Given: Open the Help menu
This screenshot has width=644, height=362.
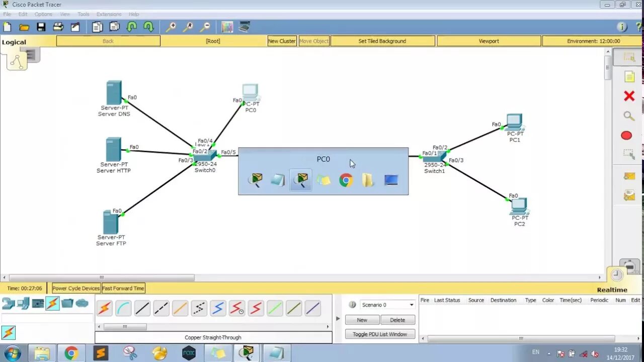Looking at the screenshot, I should tap(134, 14).
